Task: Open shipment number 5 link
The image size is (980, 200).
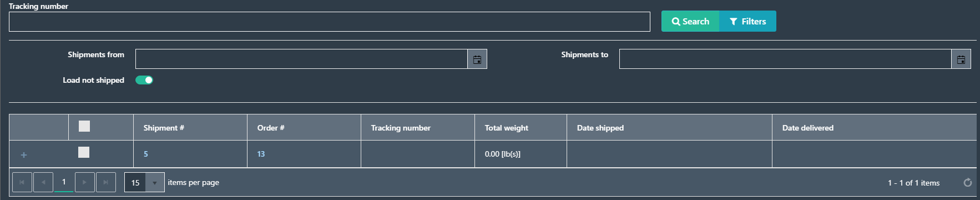Action: [146, 154]
